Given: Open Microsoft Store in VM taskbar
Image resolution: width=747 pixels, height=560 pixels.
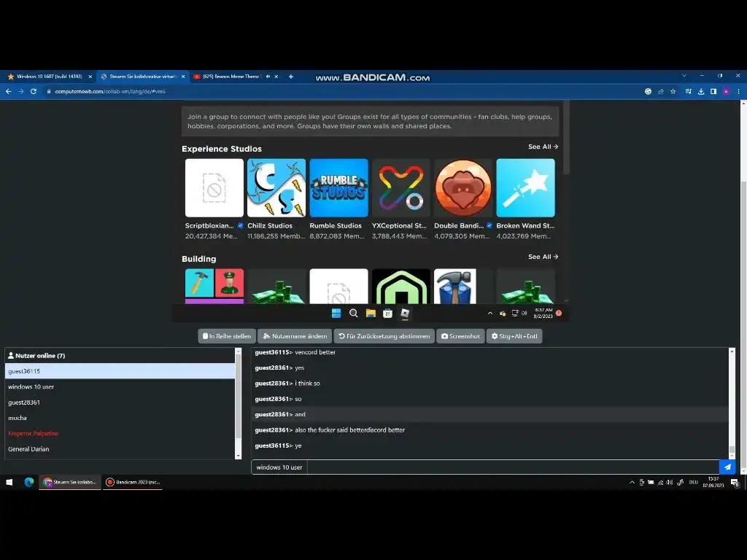Looking at the screenshot, I should (388, 314).
